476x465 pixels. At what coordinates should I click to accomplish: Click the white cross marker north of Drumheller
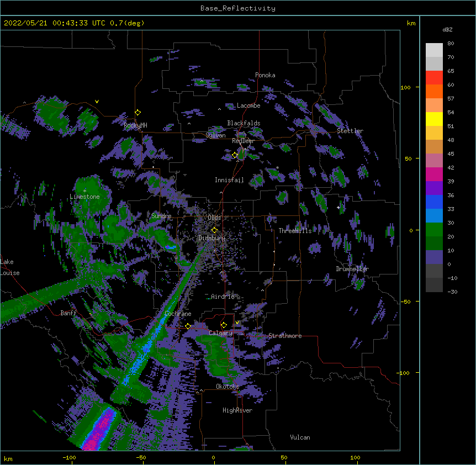pyautogui.click(x=338, y=207)
